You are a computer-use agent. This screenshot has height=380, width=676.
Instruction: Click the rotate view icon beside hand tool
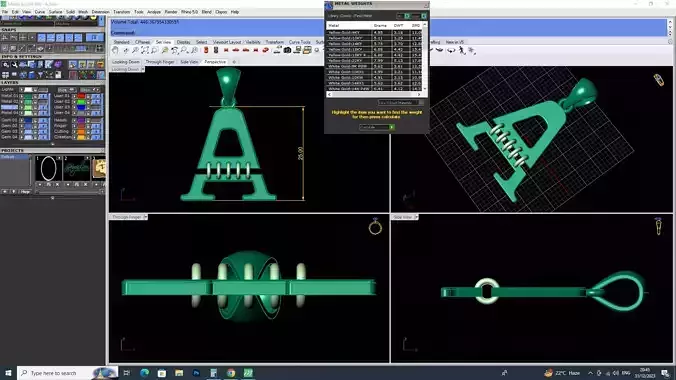coord(125,50)
